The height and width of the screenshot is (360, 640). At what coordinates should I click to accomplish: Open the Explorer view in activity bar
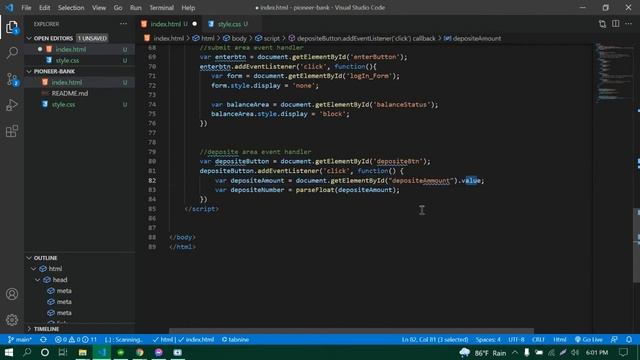pos(12,27)
